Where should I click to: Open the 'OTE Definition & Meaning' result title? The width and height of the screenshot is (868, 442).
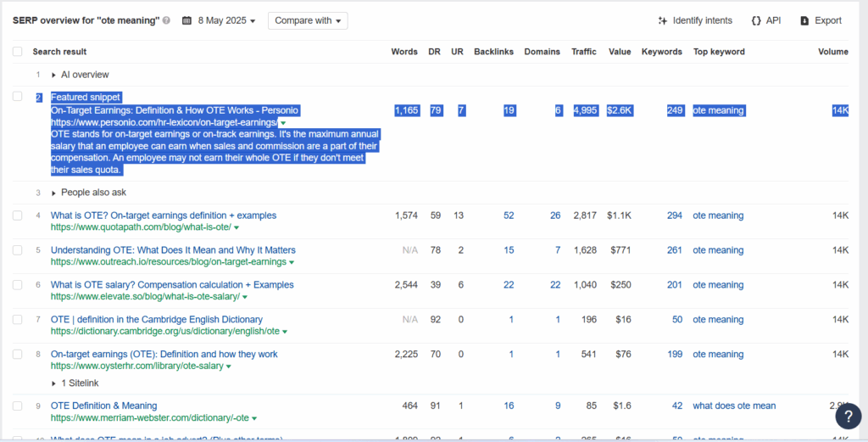pos(104,406)
